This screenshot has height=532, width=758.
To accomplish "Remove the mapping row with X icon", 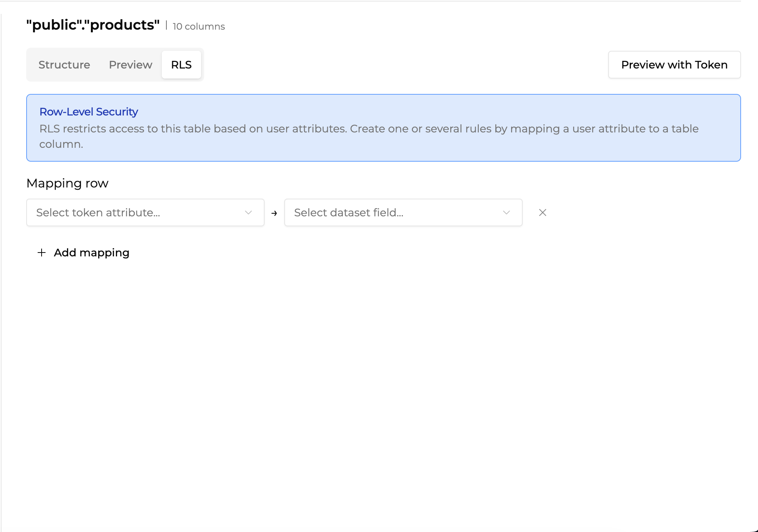I will coord(542,212).
